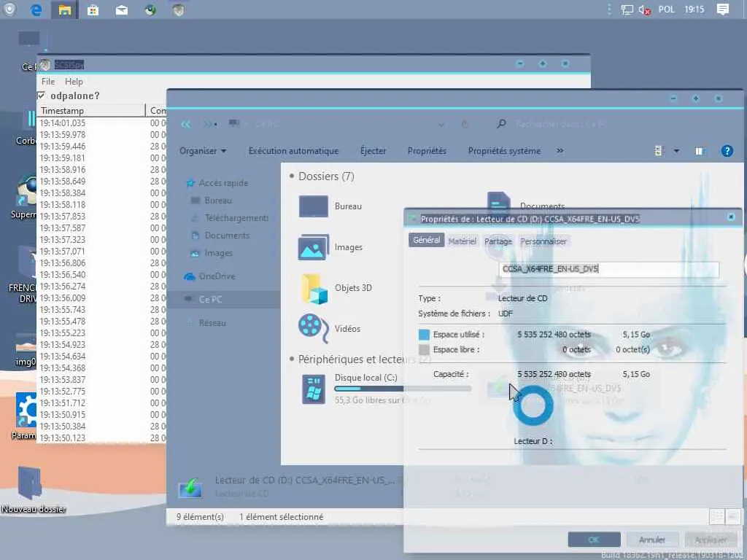This screenshot has height=560, width=747.
Task: Click the POL language indicator
Action: pos(667,9)
